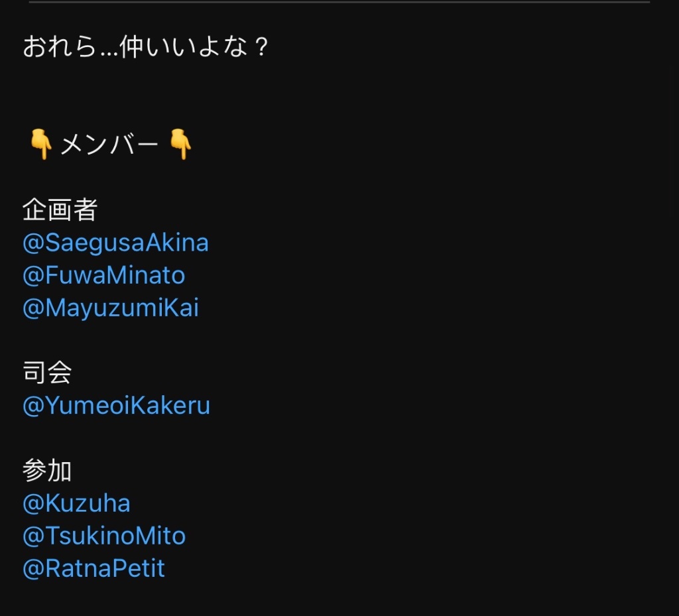Click the right pointing-down hand emoji
Screen dimensions: 679x616
[180, 144]
